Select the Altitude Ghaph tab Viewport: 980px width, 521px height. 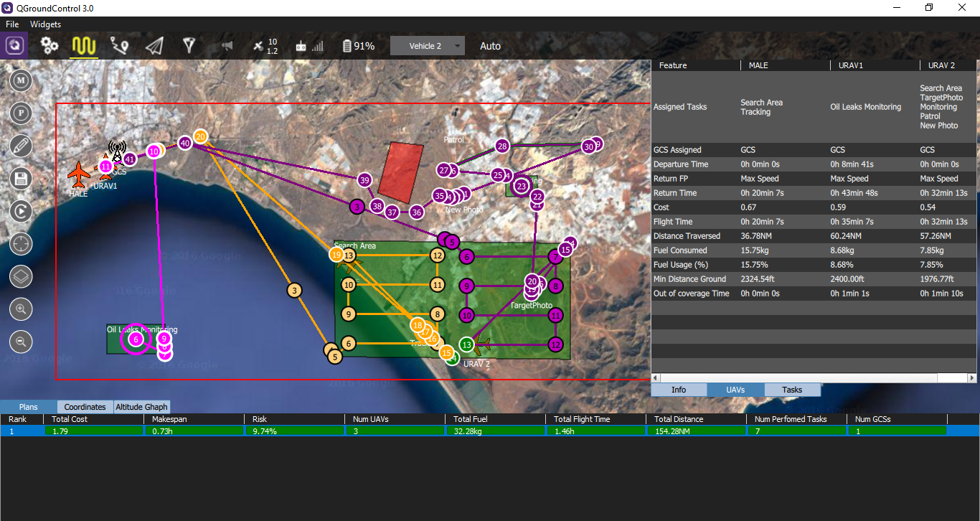coord(142,407)
